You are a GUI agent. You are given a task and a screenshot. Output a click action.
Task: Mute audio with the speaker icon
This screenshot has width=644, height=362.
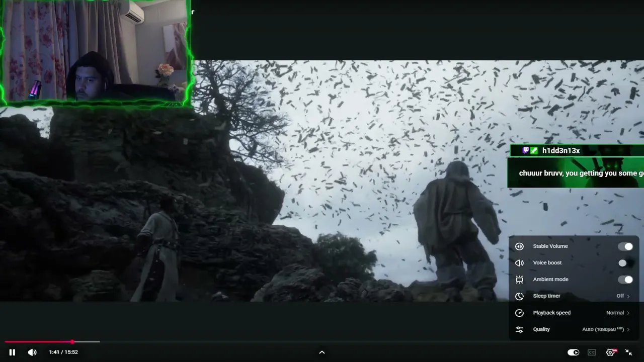32,352
